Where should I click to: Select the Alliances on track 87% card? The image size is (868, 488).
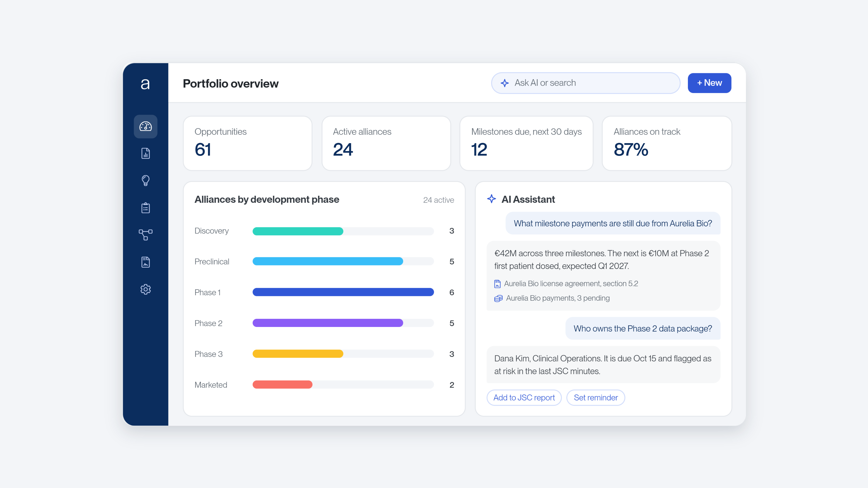point(667,143)
